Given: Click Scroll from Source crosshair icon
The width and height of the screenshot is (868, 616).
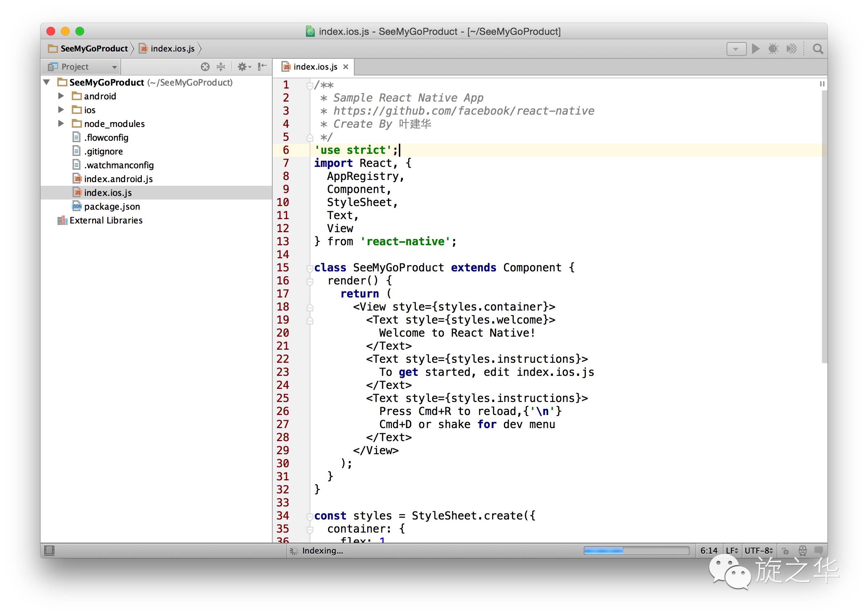Looking at the screenshot, I should pos(205,67).
